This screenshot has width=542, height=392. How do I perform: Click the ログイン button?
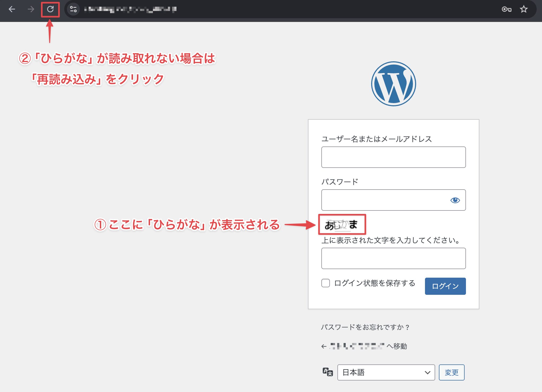click(445, 286)
